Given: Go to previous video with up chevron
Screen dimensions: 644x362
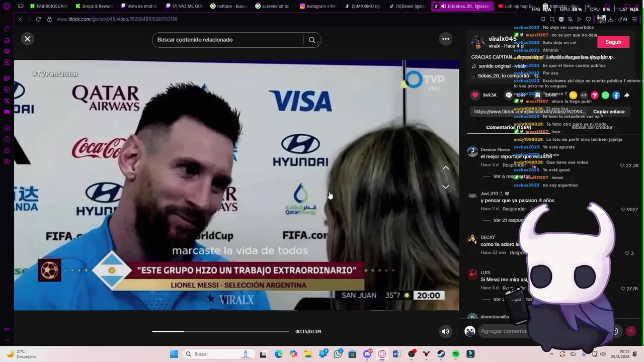Looking at the screenshot, I should [x=446, y=168].
